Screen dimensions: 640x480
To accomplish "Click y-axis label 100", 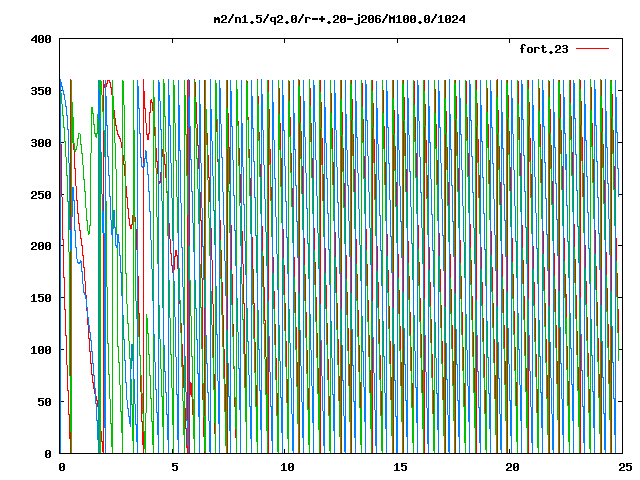I will coord(41,350).
